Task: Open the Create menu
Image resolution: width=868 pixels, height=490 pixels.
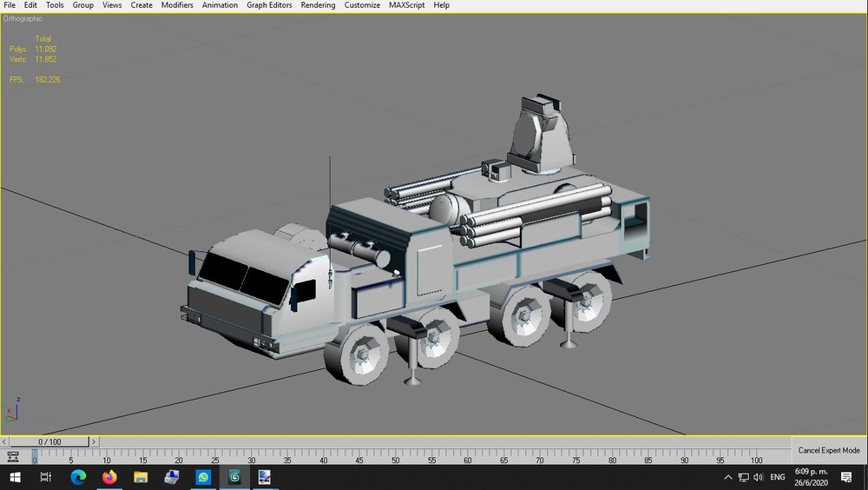Action: coord(141,5)
